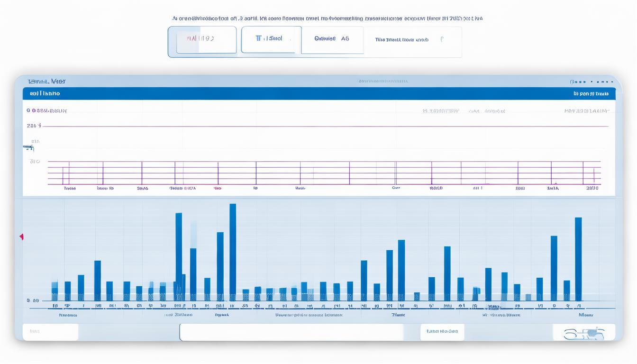This screenshot has height=364, width=637.
Task: Click the red triangle marker left of bar chart
Action: point(21,237)
